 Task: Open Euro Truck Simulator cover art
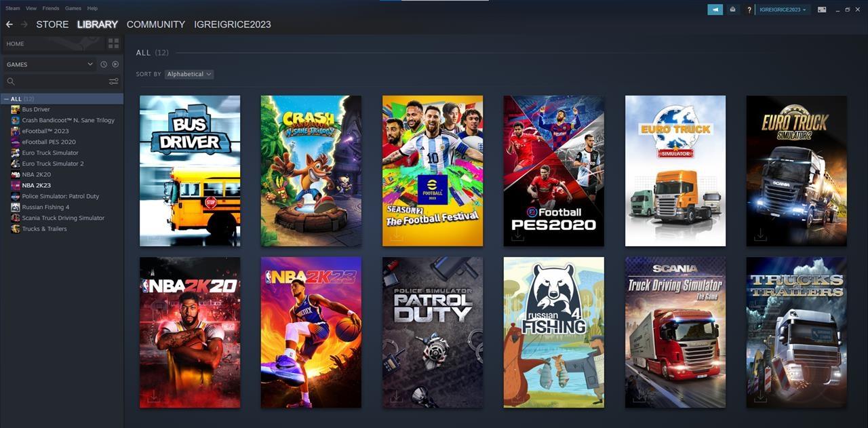[675, 171]
